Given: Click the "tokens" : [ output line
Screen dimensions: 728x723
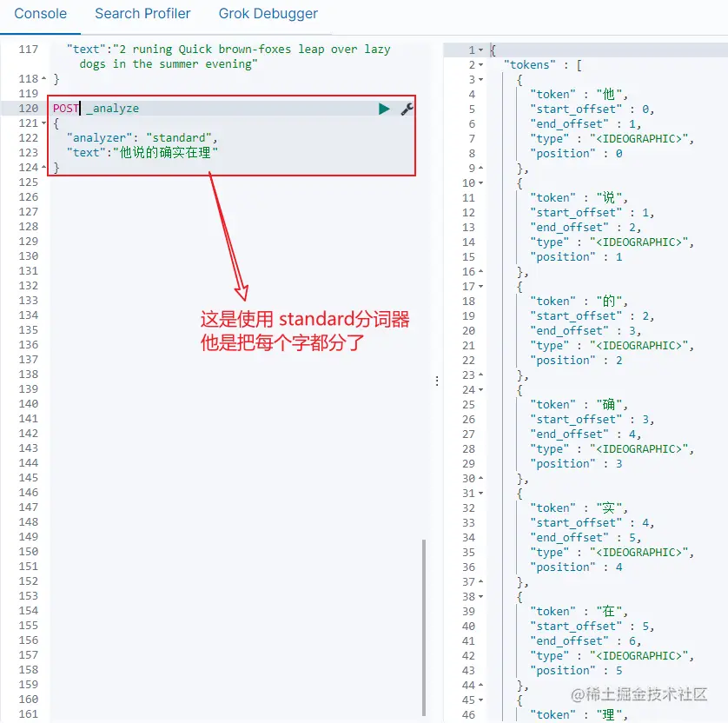Looking at the screenshot, I should [543, 64].
